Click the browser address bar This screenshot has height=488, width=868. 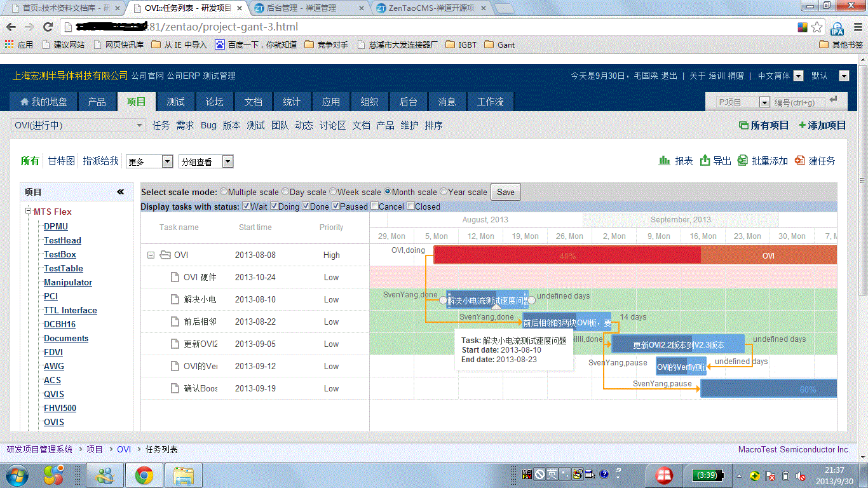[428, 27]
